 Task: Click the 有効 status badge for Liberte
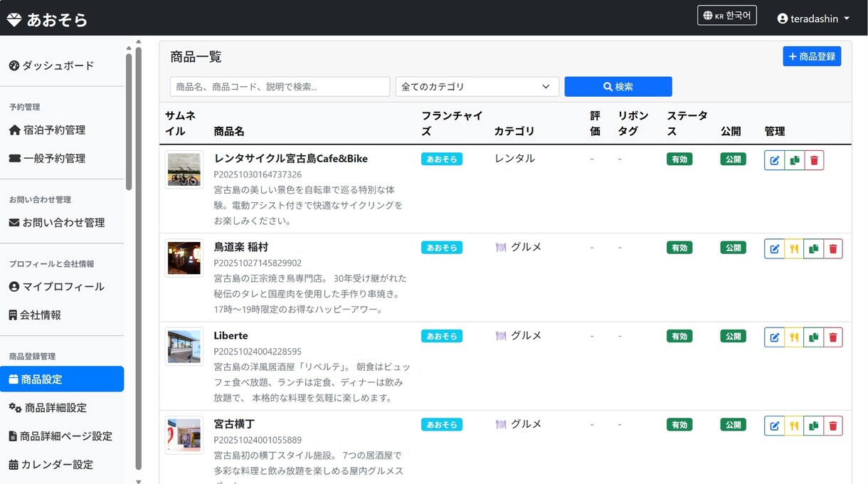[x=679, y=336]
